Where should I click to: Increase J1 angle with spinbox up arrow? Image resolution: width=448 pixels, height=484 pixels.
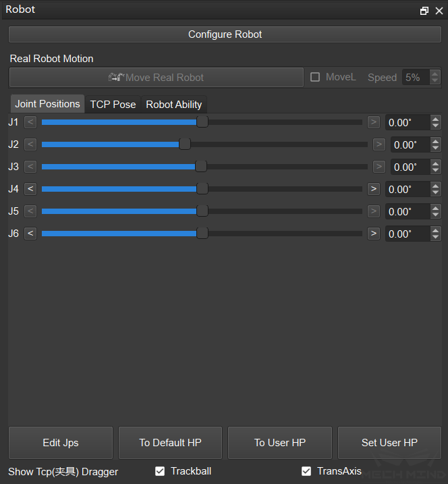point(435,119)
